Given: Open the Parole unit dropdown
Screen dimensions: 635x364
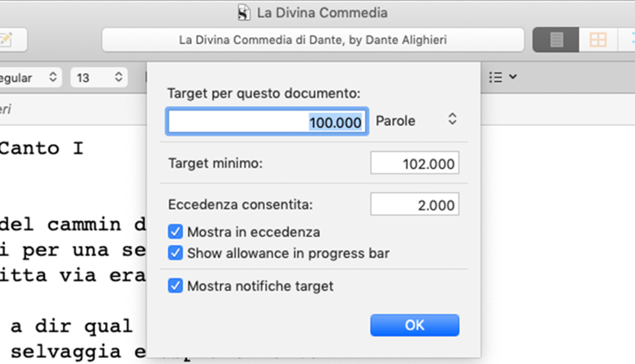Looking at the screenshot, I should pyautogui.click(x=417, y=120).
